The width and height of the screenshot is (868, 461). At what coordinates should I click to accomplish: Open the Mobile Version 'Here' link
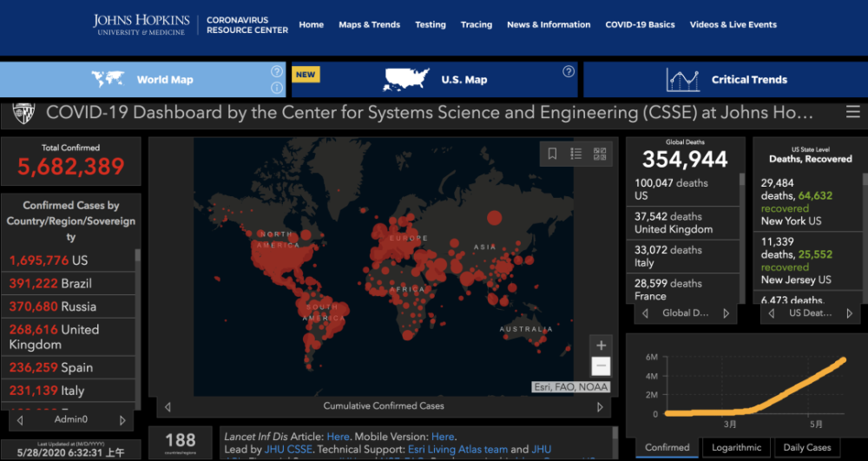tap(443, 437)
